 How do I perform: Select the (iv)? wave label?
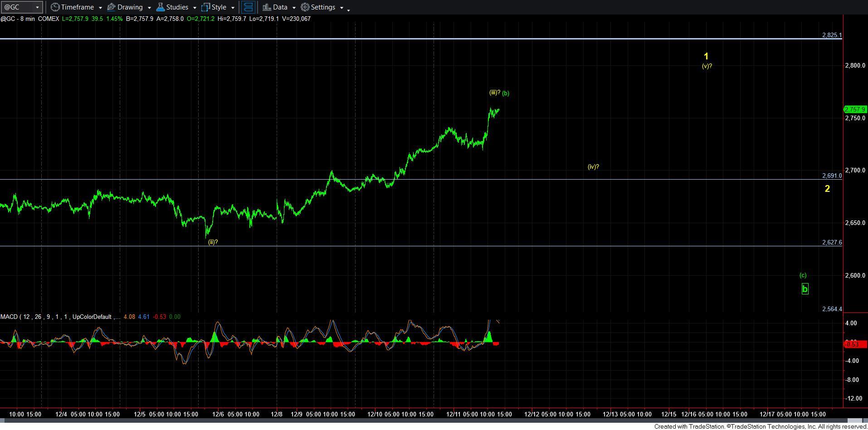click(x=593, y=167)
